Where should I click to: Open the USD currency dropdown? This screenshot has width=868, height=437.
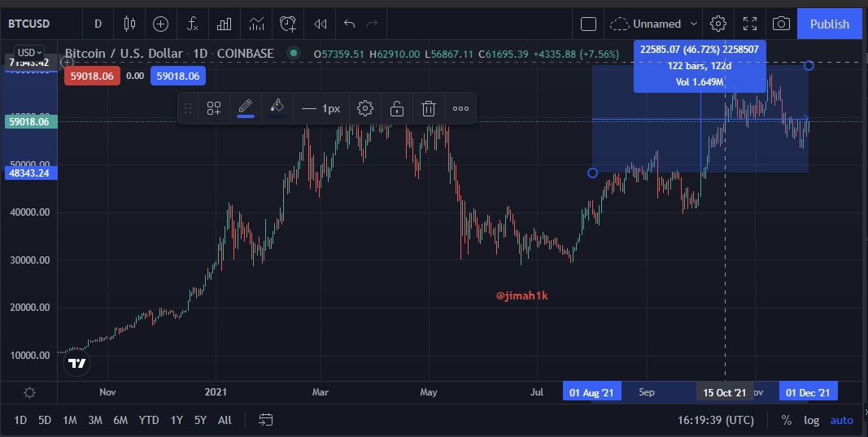coord(29,53)
